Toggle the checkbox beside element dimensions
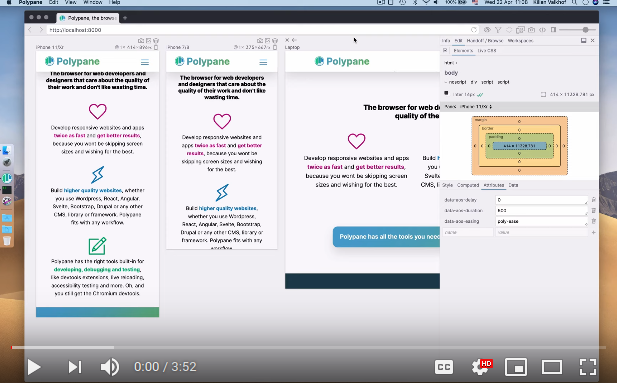The height and width of the screenshot is (383, 617). [543, 94]
